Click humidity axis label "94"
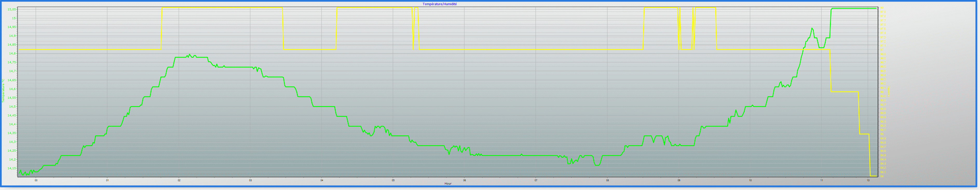 (882, 176)
